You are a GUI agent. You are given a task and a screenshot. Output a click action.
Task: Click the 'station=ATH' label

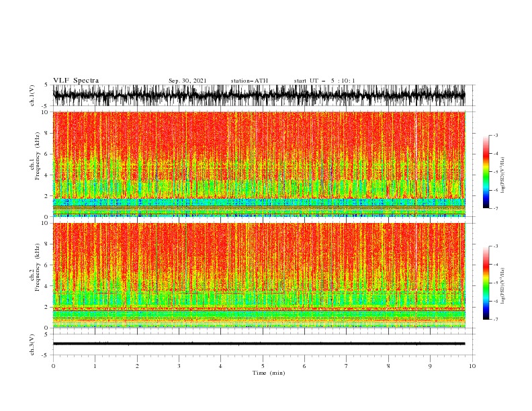tap(249, 81)
